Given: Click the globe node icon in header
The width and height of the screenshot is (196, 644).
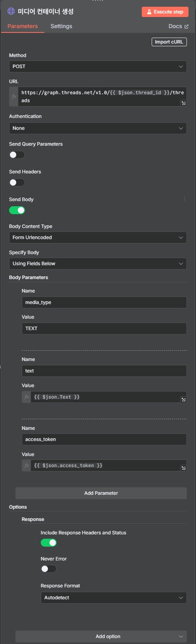Looking at the screenshot, I should point(11,11).
